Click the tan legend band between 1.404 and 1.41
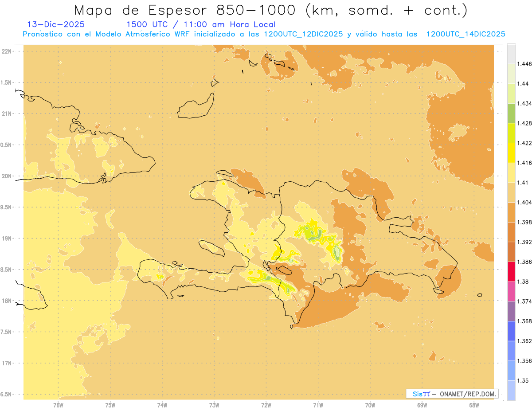Screen dimensions: 532x411 click(x=511, y=192)
